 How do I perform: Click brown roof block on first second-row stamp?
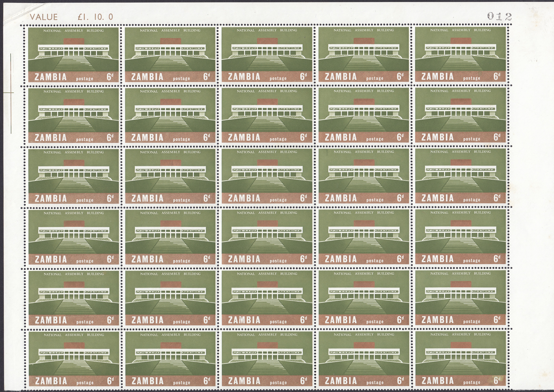[x=74, y=102]
